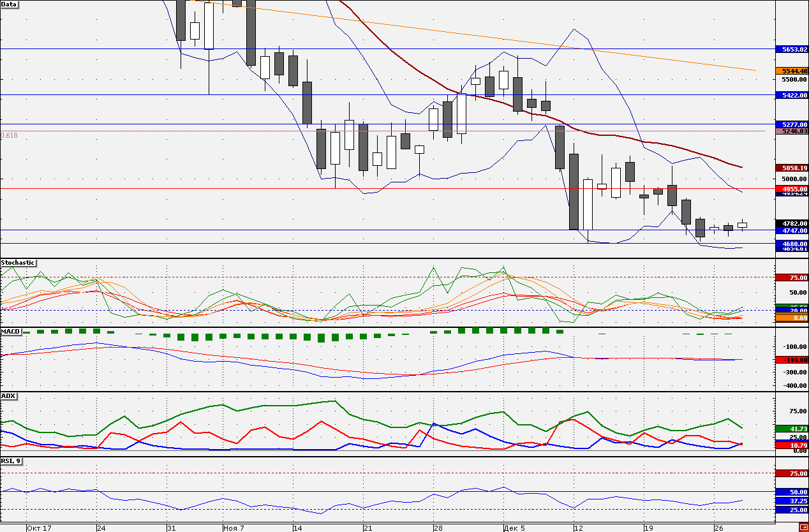Select the 4782.00 current price tag
The height and width of the screenshot is (532, 809).
point(792,223)
